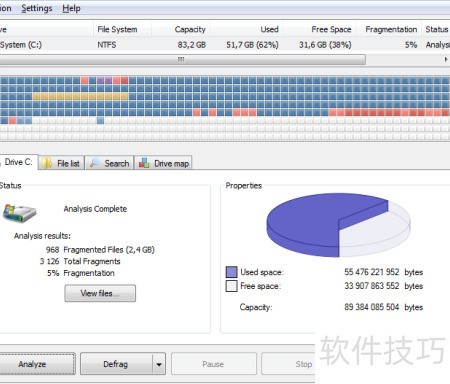Image resolution: width=450 pixels, height=384 pixels.
Task: Expand the Defrag button dropdown arrow
Action: pos(159,364)
